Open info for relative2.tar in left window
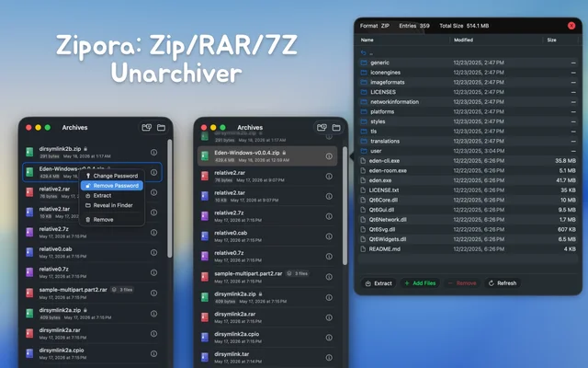Image resolution: width=588 pixels, height=368 pixels. pos(153,213)
